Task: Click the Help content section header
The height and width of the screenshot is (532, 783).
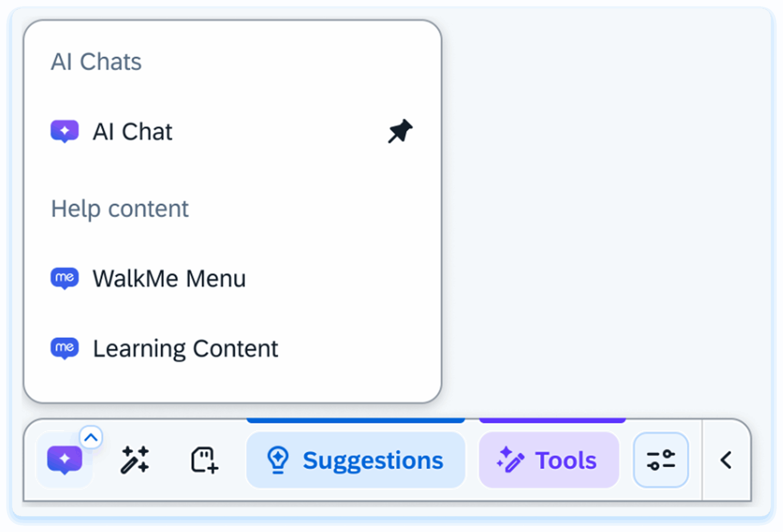Action: [120, 209]
